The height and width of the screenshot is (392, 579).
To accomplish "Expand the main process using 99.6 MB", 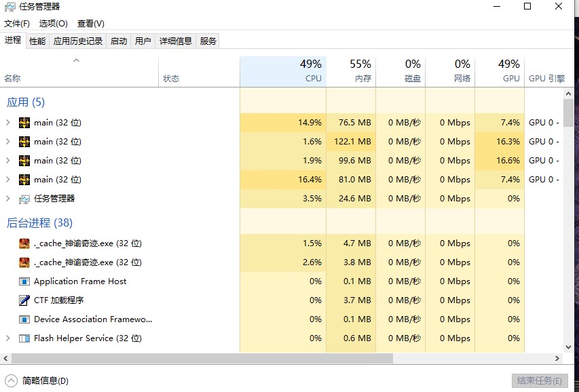I will click(x=8, y=161).
